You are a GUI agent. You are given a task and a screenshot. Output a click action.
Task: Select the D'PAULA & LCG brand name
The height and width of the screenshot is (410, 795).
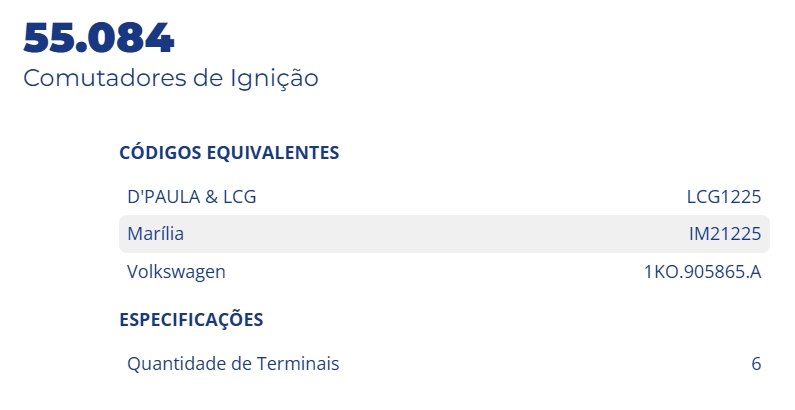coord(192,197)
